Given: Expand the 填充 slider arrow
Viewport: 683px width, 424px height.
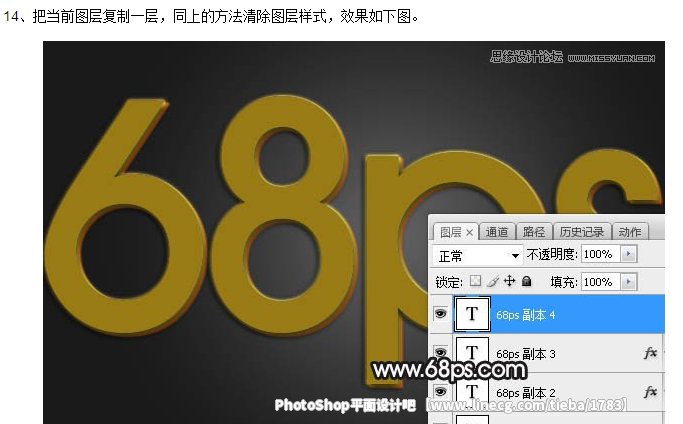Looking at the screenshot, I should point(629,282).
